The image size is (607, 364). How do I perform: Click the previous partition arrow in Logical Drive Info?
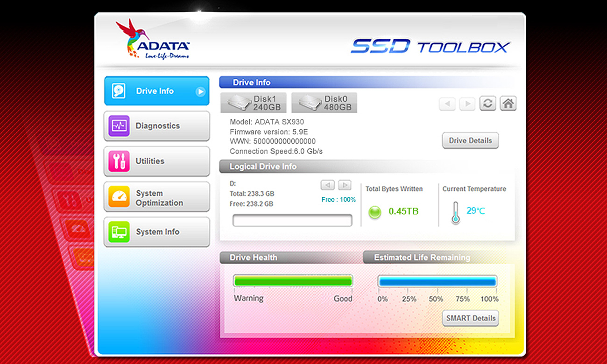pyautogui.click(x=327, y=185)
